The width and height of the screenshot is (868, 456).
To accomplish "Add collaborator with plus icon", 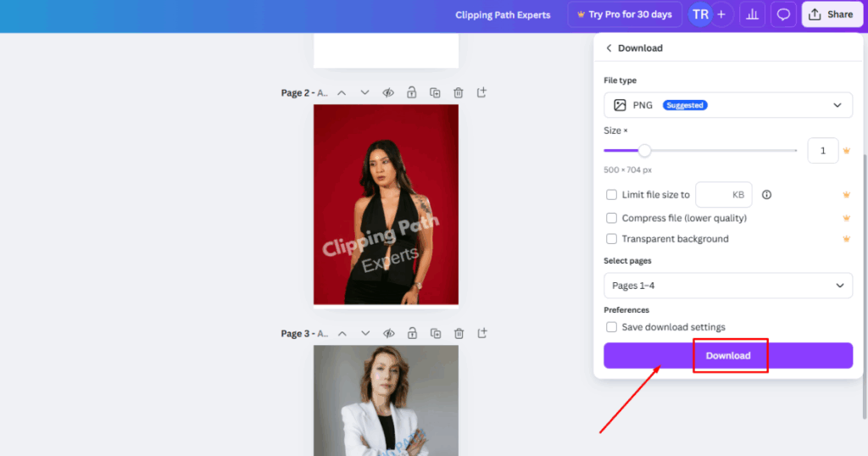I will point(721,14).
